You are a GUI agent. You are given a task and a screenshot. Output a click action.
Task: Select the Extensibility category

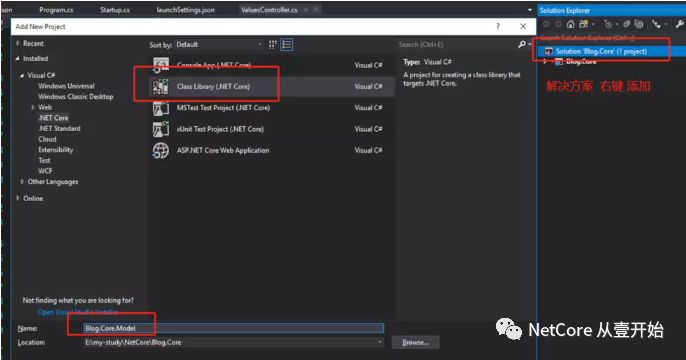[x=56, y=150]
